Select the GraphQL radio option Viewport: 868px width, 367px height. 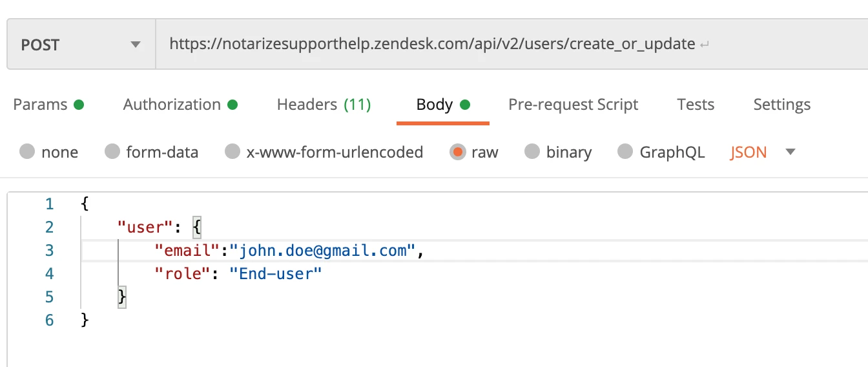pyautogui.click(x=625, y=152)
